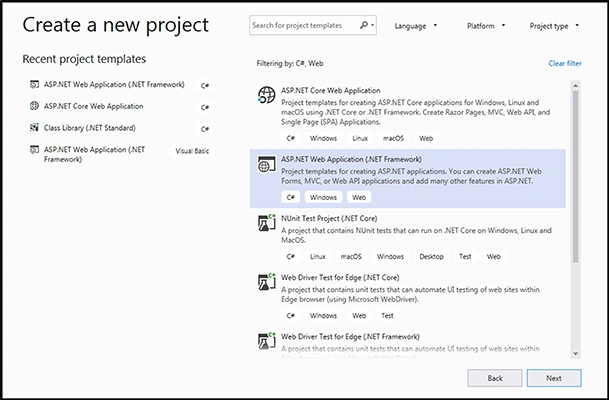Click the Web Driver Test for Edge (.NET Core) icon
This screenshot has width=609, height=400.
266,282
